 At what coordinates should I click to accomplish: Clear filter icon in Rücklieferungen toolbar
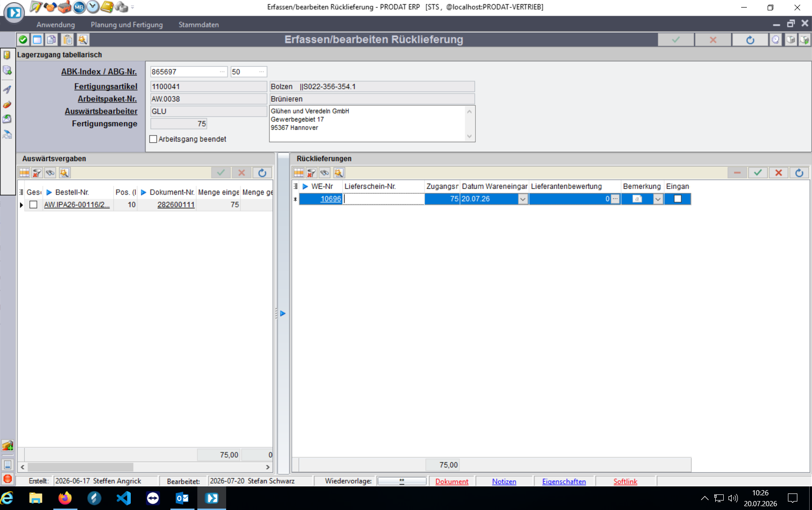(311, 173)
